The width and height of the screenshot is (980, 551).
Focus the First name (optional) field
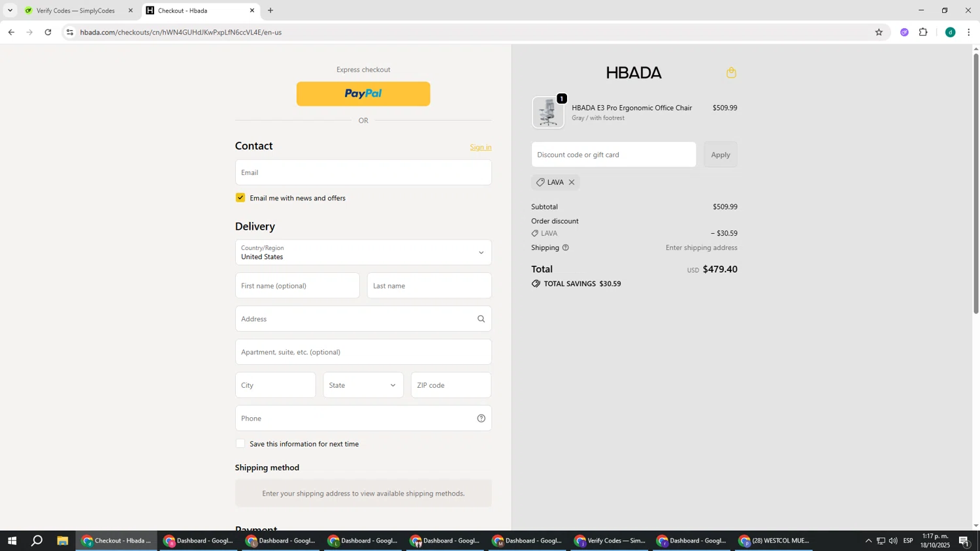pos(297,286)
